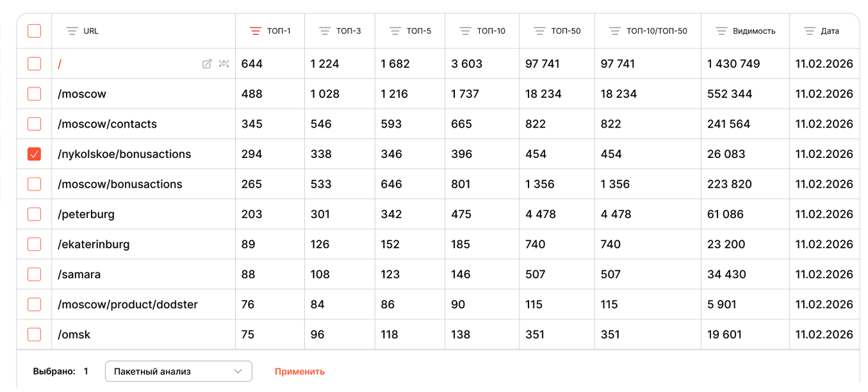868x392 pixels.
Task: Check the box for /moscow/product/dodster
Action: point(34,304)
